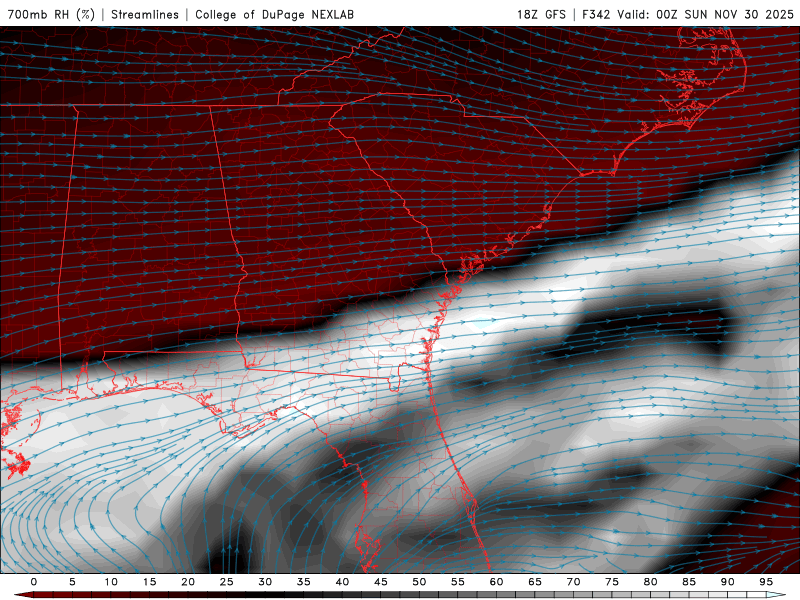Screen dimensions: 800x600
Task: Click the "Valid: 00Z SUN NOV 30 2025" text
Action: pos(705,14)
